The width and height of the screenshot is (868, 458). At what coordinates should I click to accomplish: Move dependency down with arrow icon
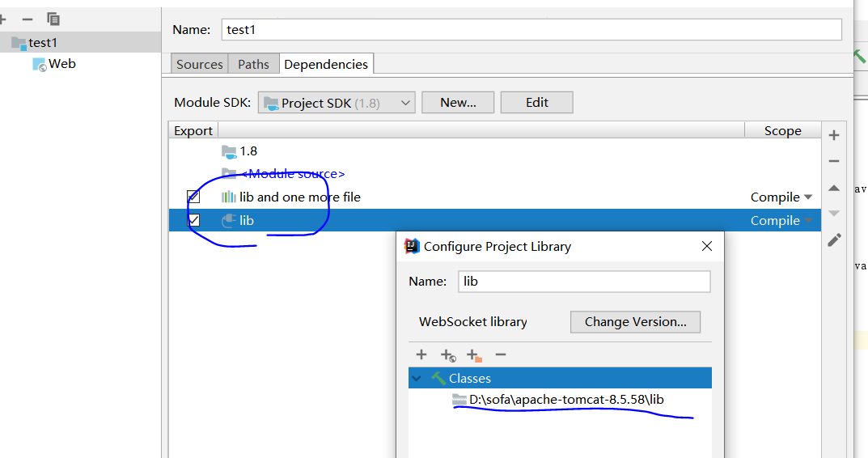point(834,213)
